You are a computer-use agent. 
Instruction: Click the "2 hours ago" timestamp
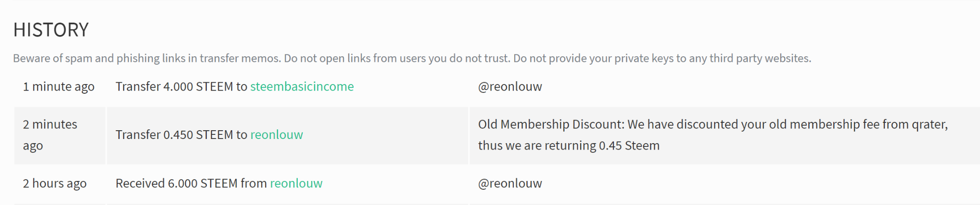[x=54, y=183]
